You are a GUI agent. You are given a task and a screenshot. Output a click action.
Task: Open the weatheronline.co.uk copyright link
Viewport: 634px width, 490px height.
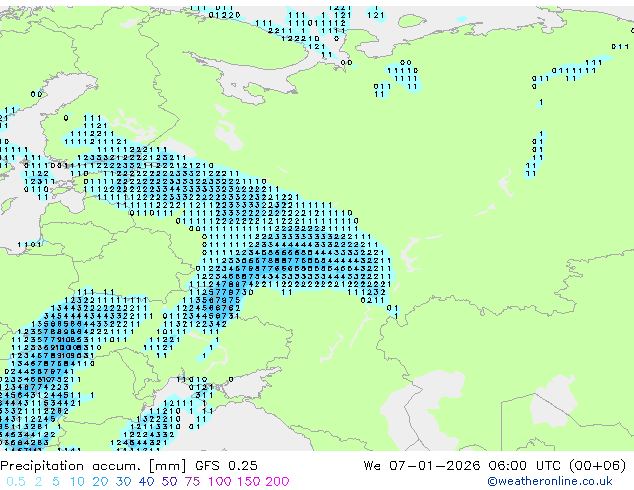coord(550,481)
